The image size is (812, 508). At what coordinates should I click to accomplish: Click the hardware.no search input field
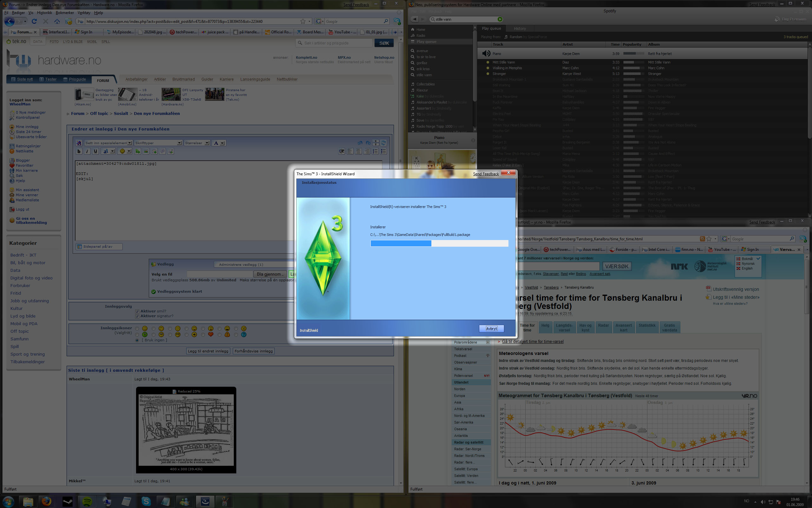[x=334, y=43]
